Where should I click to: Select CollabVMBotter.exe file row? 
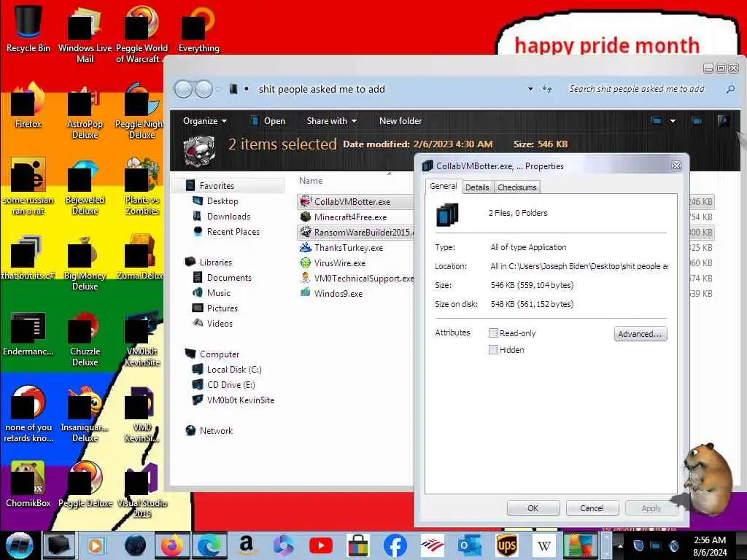tap(355, 202)
